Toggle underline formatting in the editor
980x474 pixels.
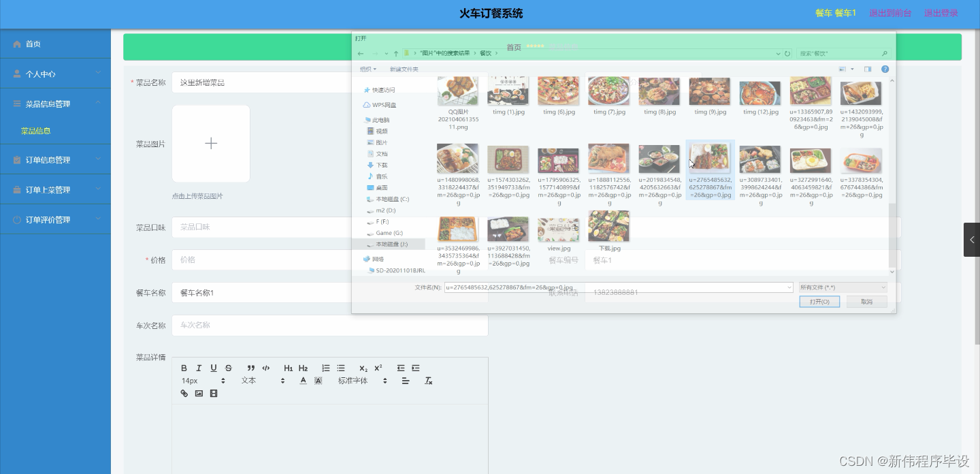(214, 368)
